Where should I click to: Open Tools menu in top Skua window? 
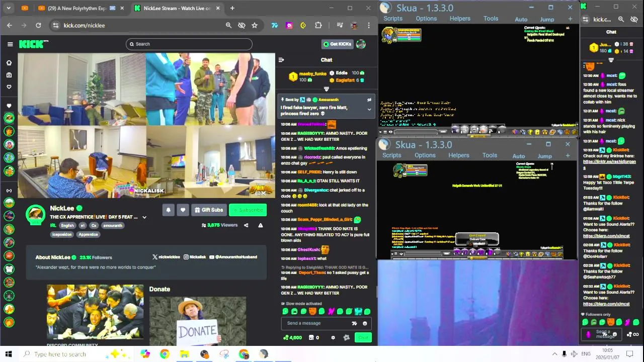tap(491, 19)
